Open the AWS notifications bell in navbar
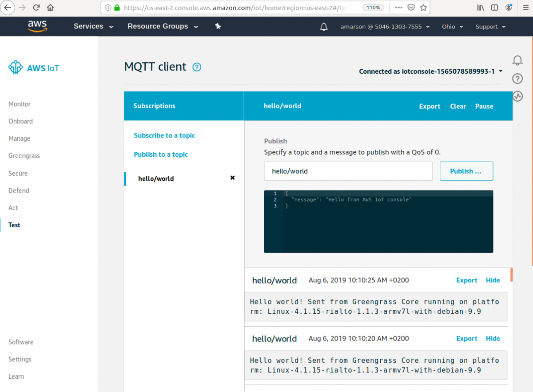 point(324,27)
